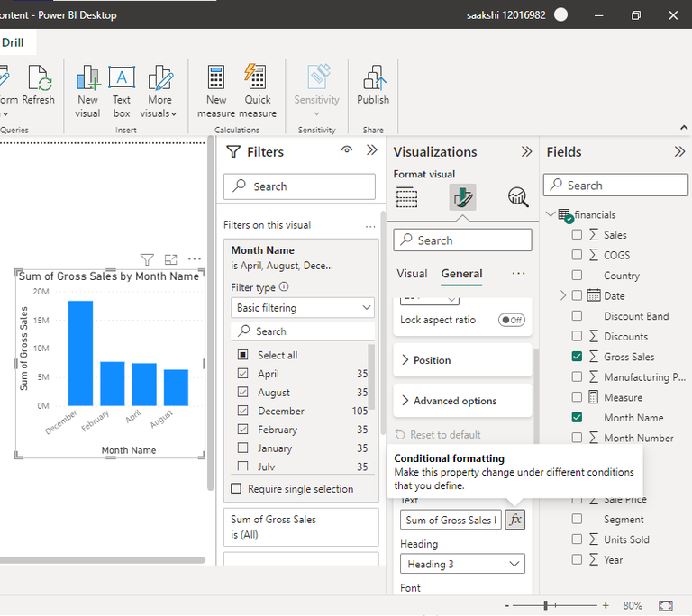Check the Sales field checkbox

tap(578, 235)
